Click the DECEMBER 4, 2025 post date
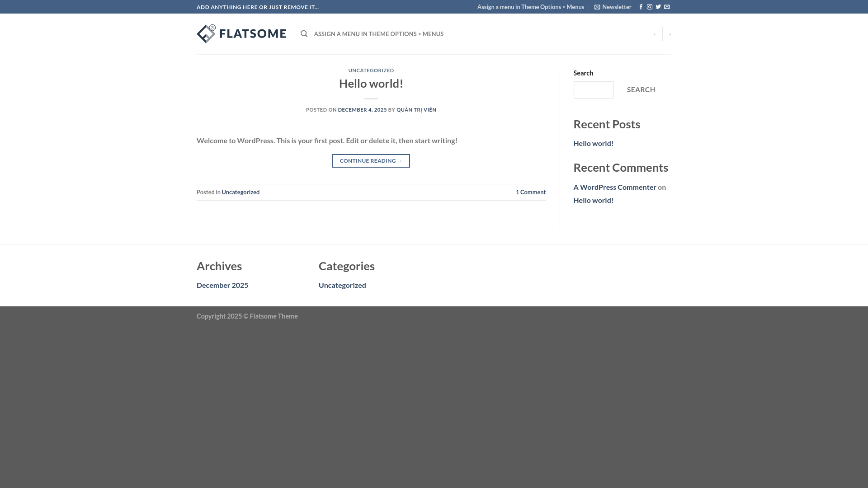Screen dimensions: 868x488 click(363, 110)
